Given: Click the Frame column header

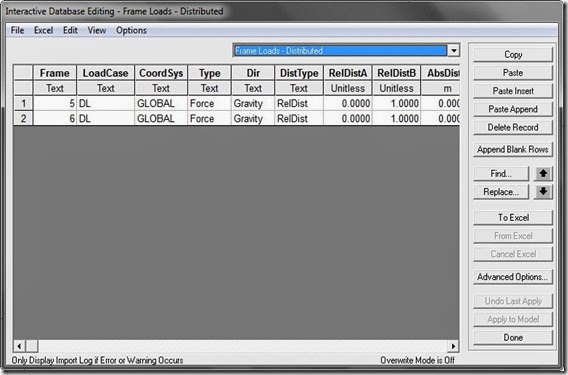Looking at the screenshot, I should pyautogui.click(x=55, y=73).
